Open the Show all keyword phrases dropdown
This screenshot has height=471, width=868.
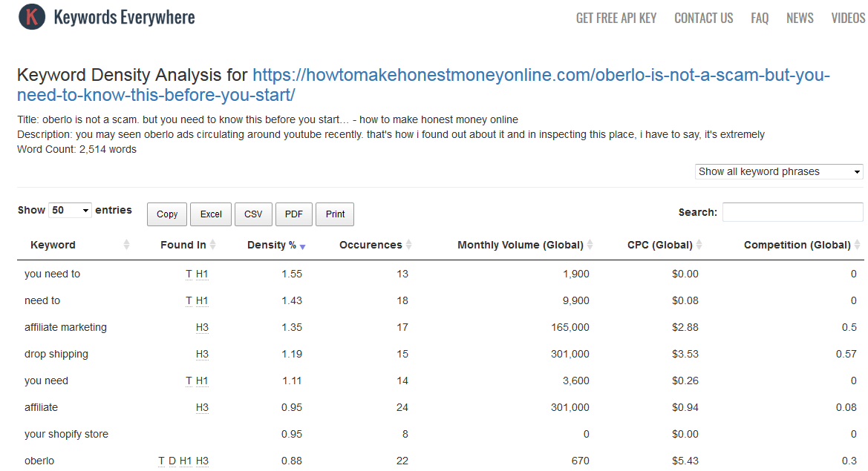click(780, 172)
